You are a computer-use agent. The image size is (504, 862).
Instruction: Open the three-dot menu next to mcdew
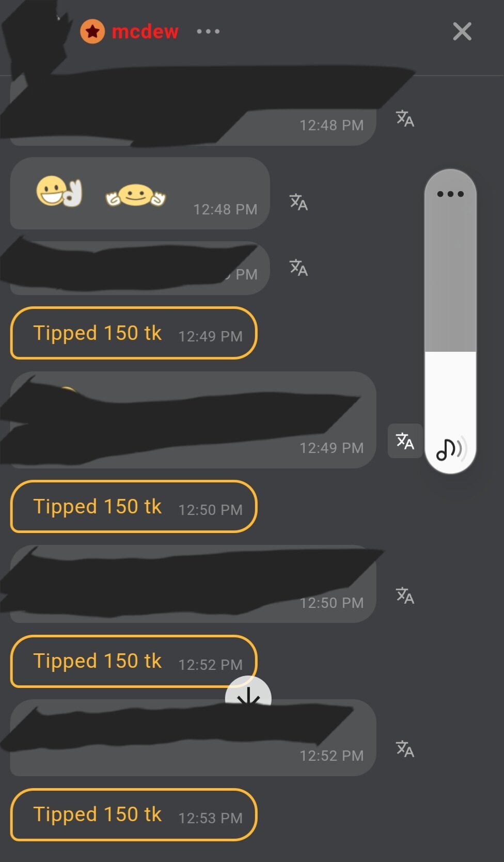(x=208, y=32)
